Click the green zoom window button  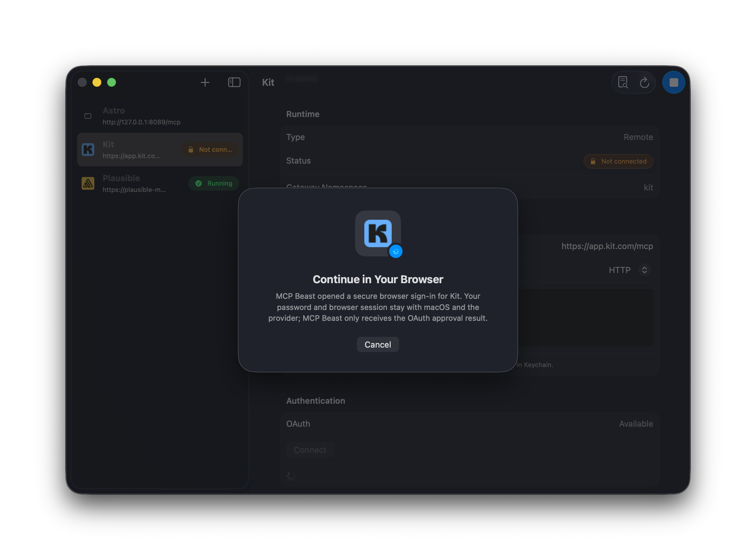coord(112,82)
